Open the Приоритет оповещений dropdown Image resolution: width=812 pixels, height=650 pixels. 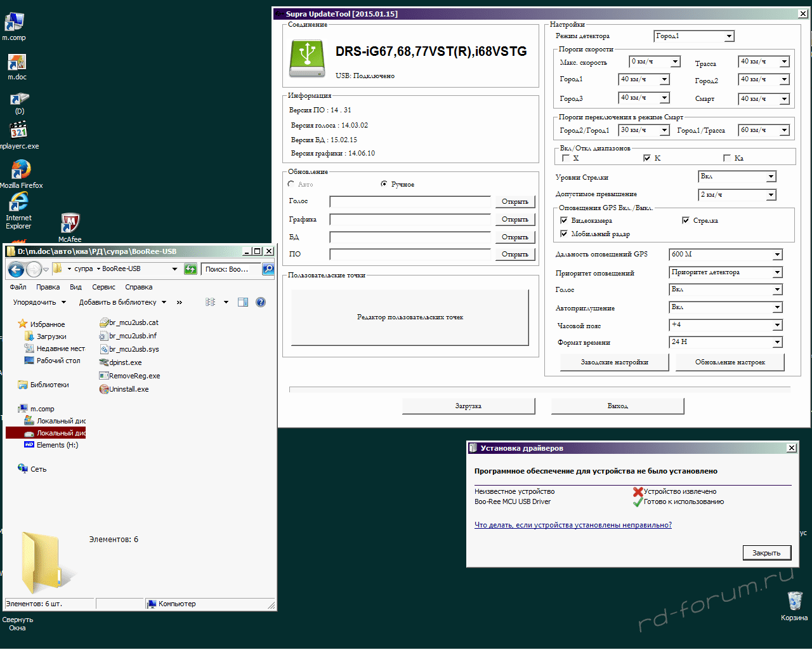726,272
